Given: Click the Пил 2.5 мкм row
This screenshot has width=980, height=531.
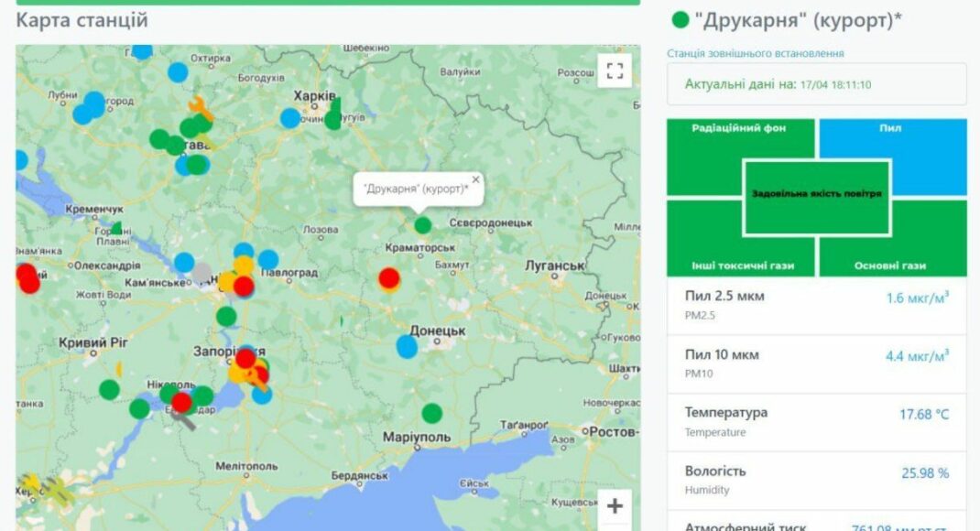Looking at the screenshot, I should tap(817, 306).
